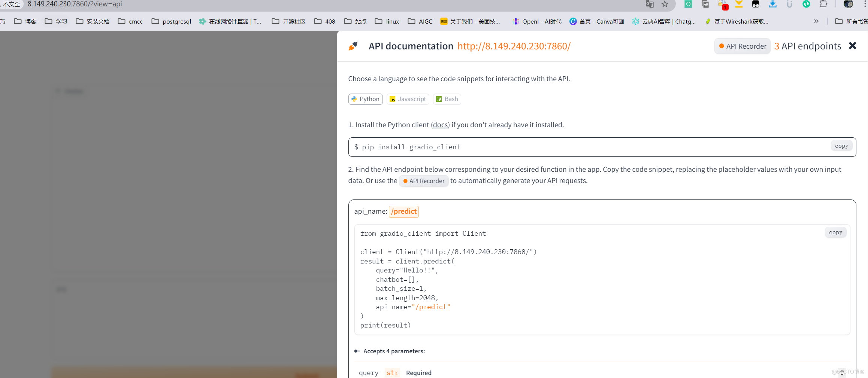Open the postgresql bookmark folder

[x=172, y=21]
